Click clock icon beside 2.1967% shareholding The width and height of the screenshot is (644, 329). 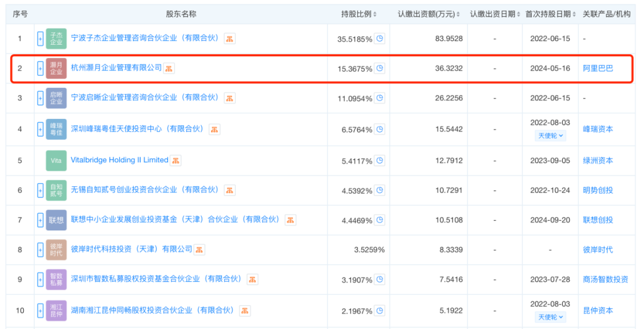380,310
